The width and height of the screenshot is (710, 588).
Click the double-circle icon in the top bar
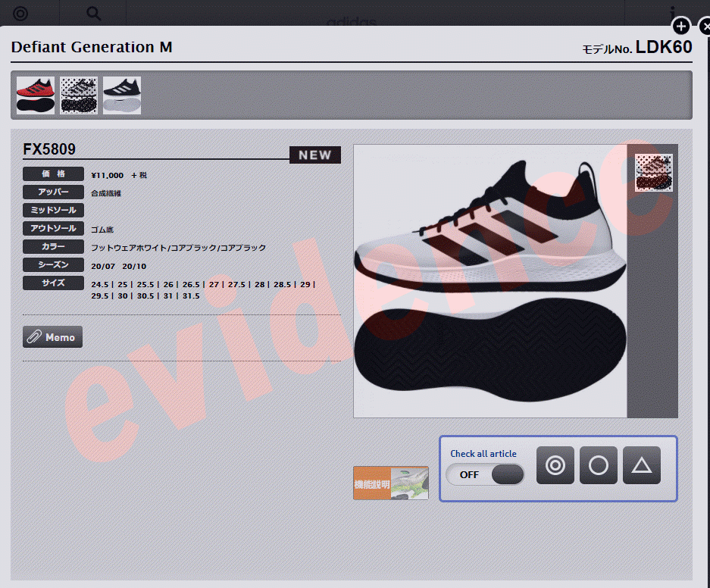click(x=20, y=14)
